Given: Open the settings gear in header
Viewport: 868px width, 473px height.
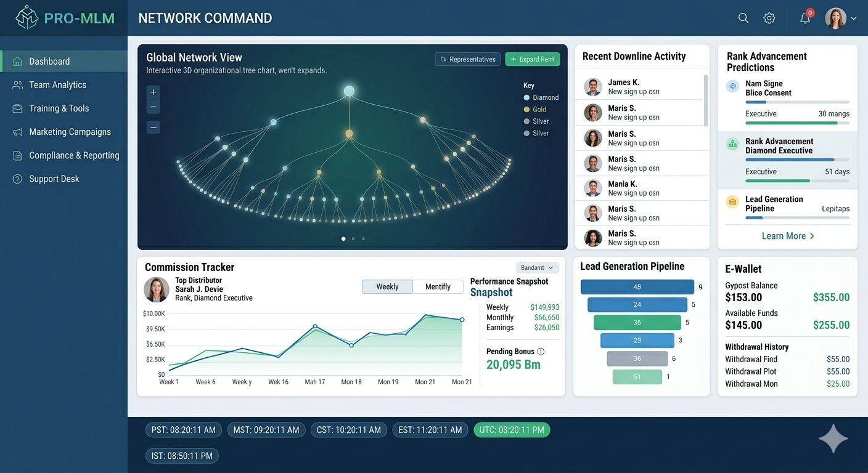Looking at the screenshot, I should 769,18.
